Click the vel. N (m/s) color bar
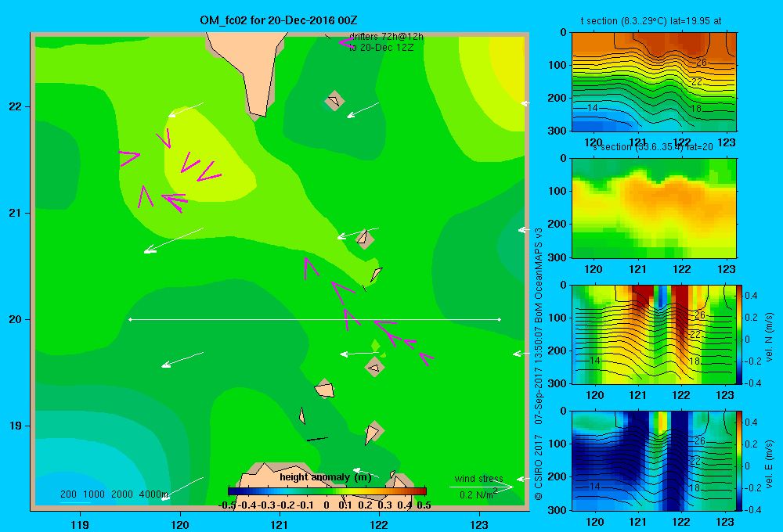Image resolution: width=783 pixels, height=532 pixels. pos(740,334)
